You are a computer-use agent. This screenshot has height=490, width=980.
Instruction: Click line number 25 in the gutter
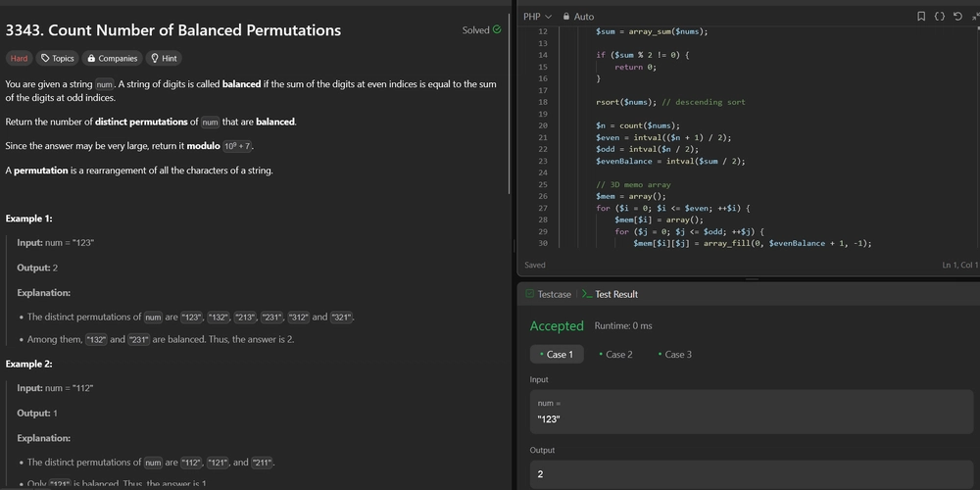click(542, 184)
